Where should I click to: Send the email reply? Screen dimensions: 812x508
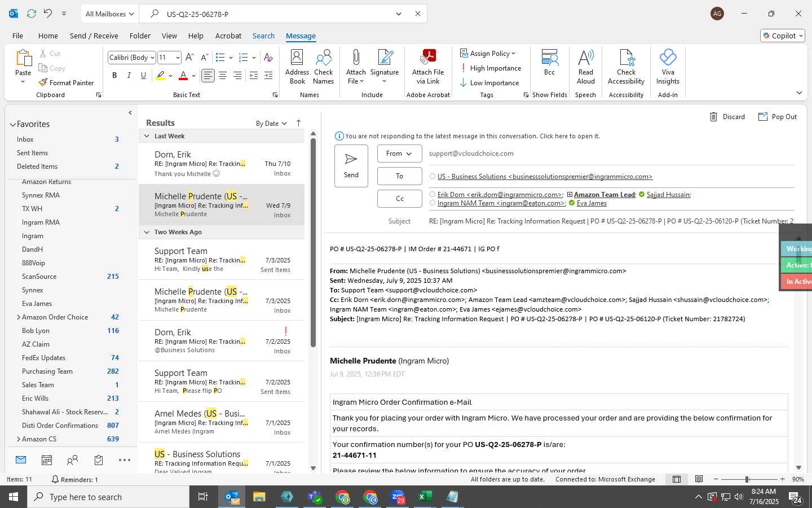tap(351, 165)
